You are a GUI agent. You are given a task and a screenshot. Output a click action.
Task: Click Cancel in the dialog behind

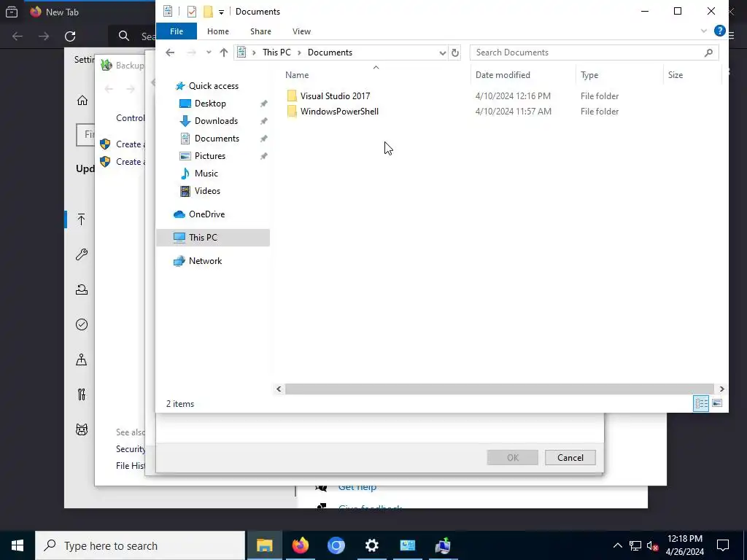coord(570,458)
